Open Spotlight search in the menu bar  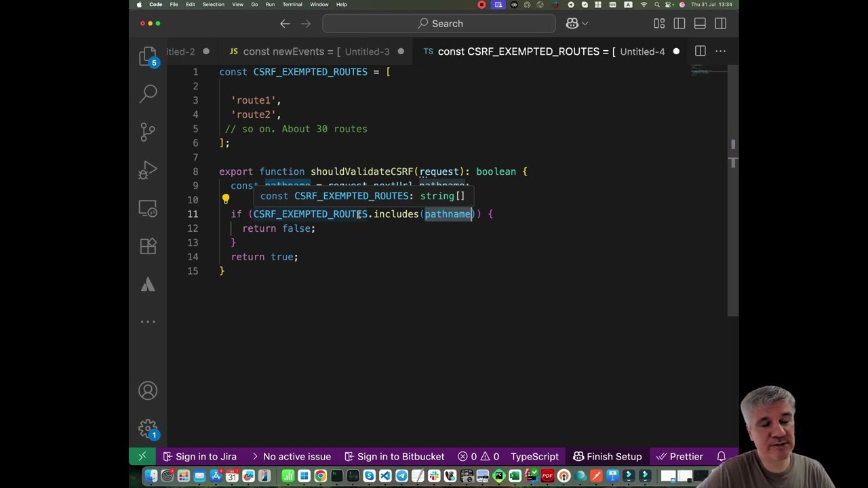[x=657, y=5]
